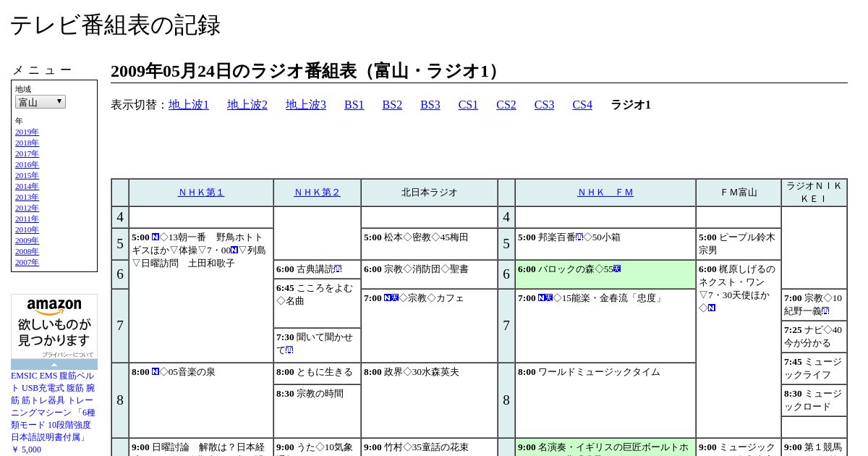Switch display to CS1
Screen dimensions: 868x456
tap(468, 105)
